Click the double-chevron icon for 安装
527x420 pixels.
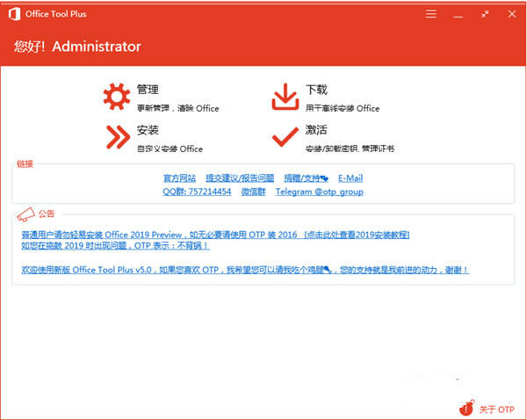[118, 137]
